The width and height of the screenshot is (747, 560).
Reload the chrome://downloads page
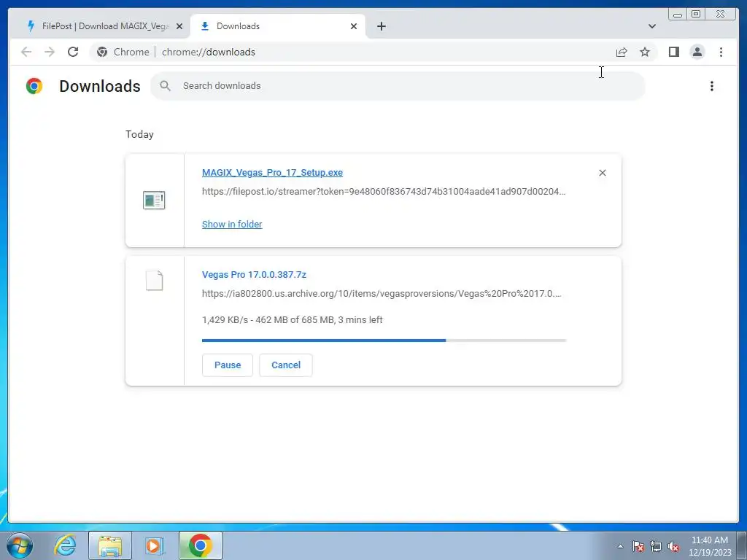(x=73, y=52)
